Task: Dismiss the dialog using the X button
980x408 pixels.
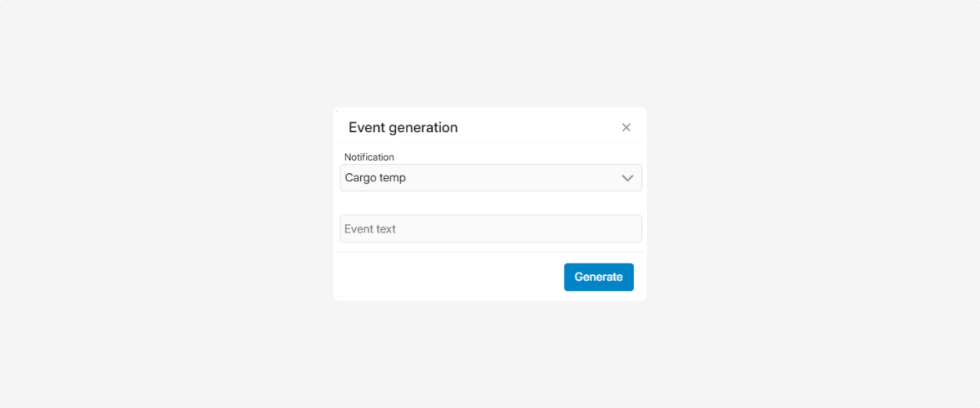Action: click(x=626, y=127)
